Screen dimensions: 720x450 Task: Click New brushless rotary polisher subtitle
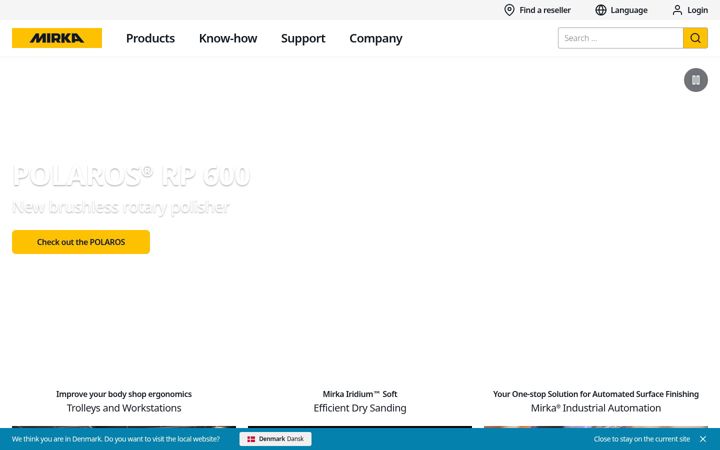[121, 208]
